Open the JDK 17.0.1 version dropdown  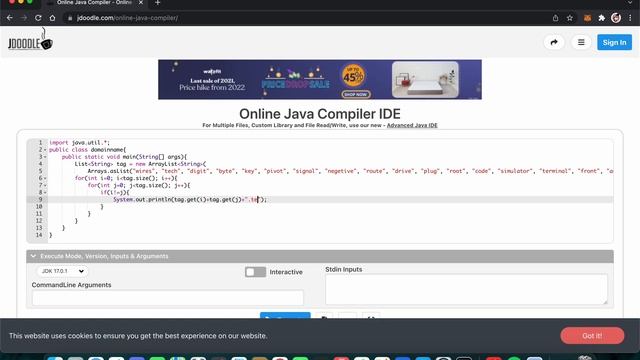click(x=62, y=271)
